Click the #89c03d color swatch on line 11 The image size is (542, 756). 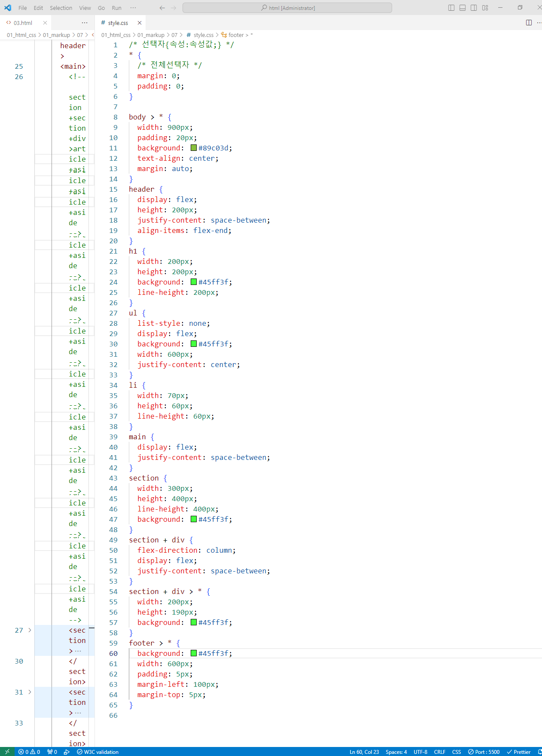(194, 148)
